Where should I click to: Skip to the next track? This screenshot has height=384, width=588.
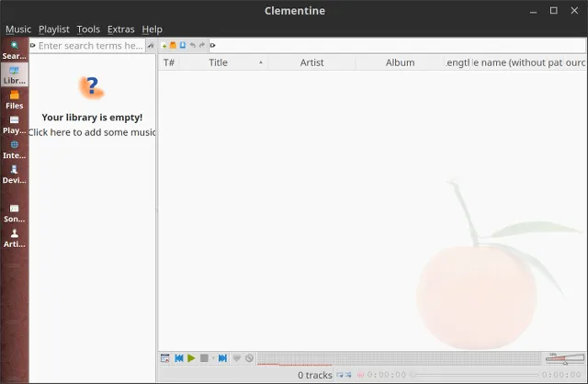pos(222,358)
